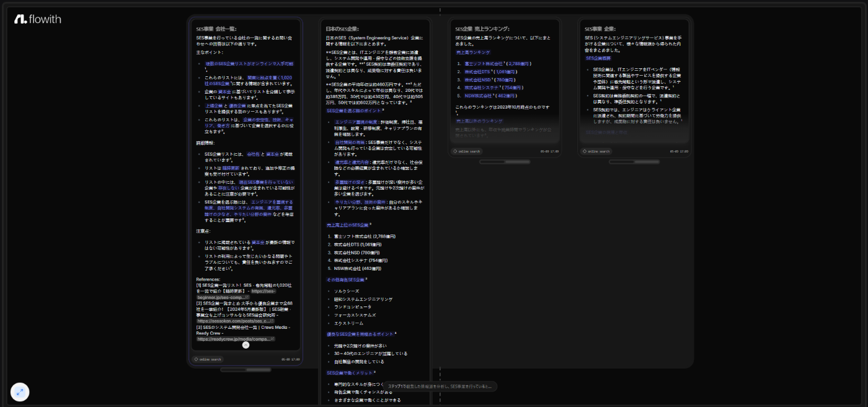
Task: Click the title '日本のSES企業:'
Action: 342,29
